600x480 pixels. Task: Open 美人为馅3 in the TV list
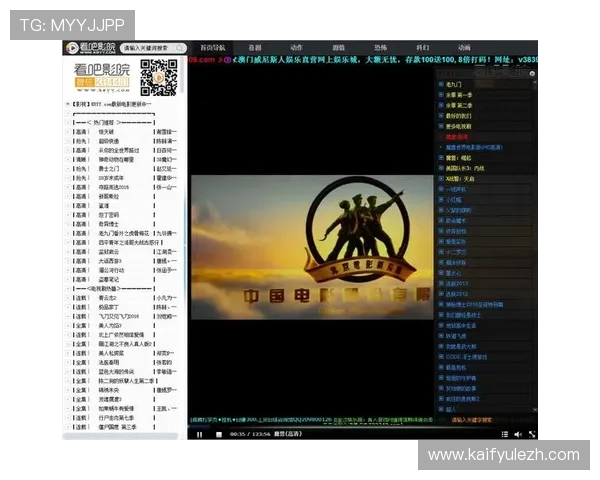click(110, 325)
